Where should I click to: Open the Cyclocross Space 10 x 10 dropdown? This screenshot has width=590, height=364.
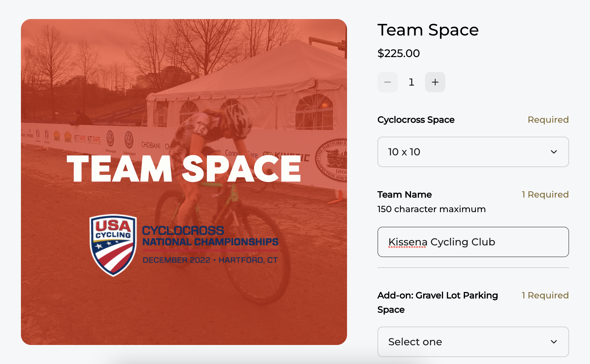473,152
